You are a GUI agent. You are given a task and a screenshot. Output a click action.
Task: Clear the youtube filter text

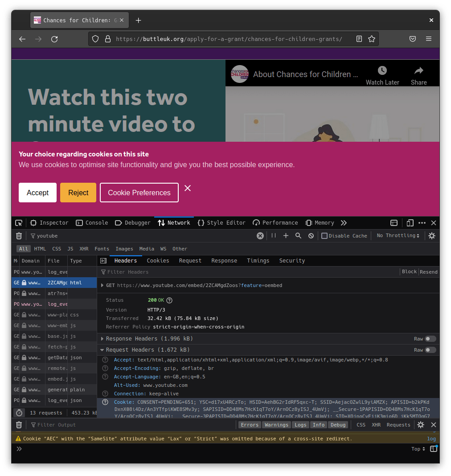point(260,236)
